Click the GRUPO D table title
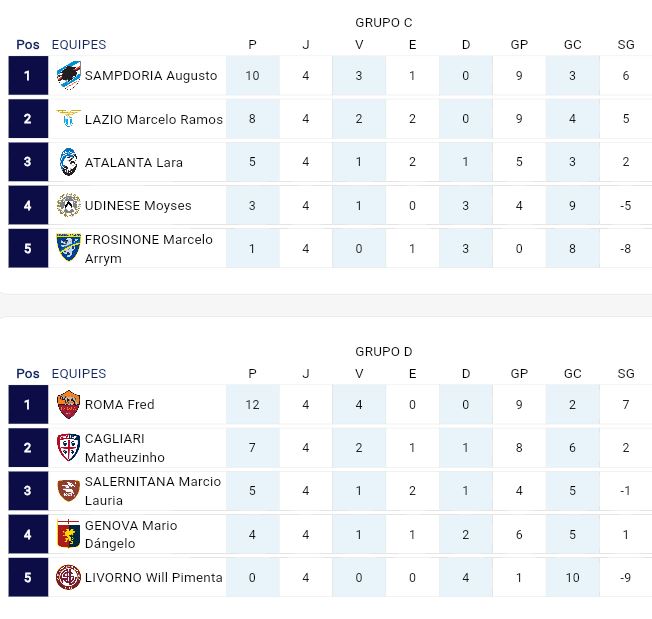This screenshot has width=652, height=619. [384, 351]
